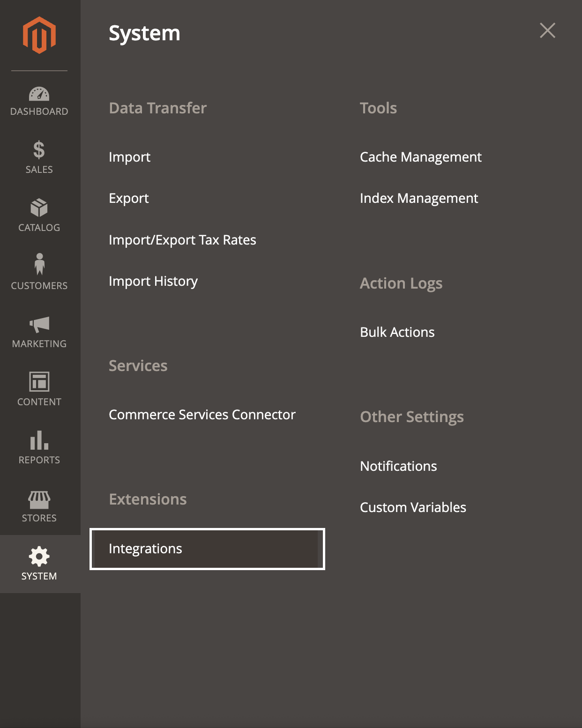Image resolution: width=582 pixels, height=728 pixels.
Task: Open the Content layout icon
Action: tap(39, 382)
